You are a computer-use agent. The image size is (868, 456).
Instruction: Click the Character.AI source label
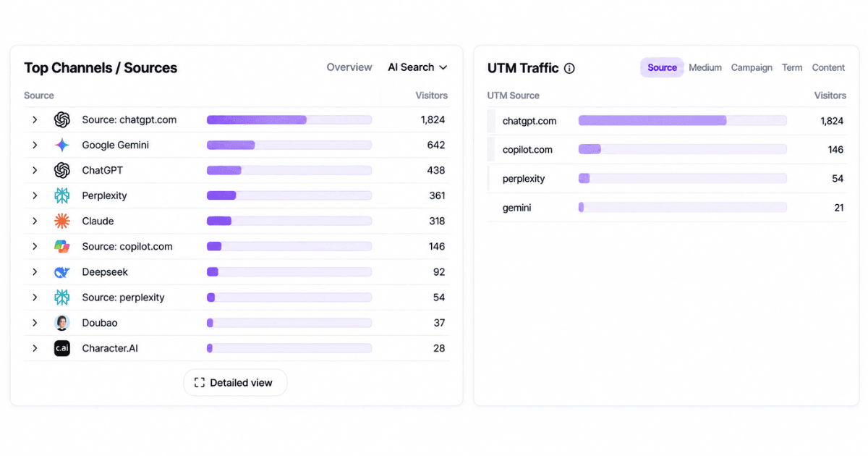click(110, 348)
